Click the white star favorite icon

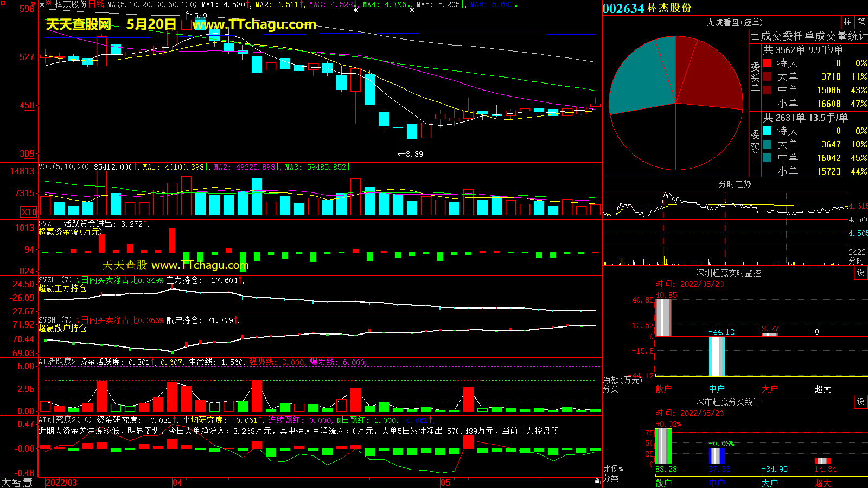pyautogui.click(x=42, y=4)
